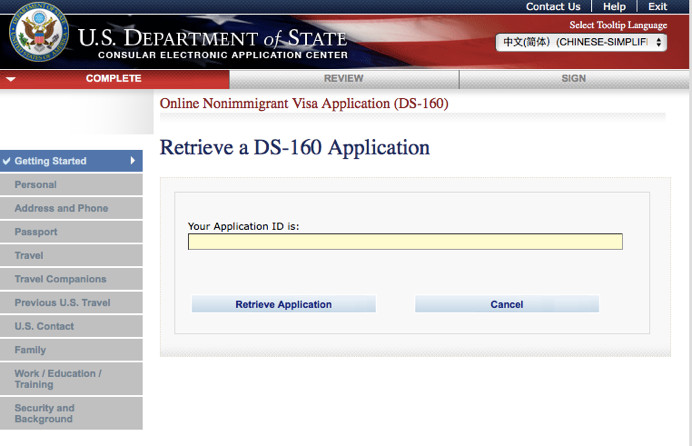692x446 pixels.
Task: Open the Travel section
Action: click(71, 255)
